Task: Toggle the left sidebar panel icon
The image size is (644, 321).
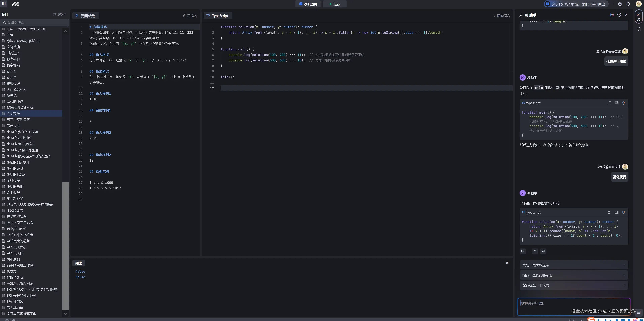Action: click(x=4, y=4)
